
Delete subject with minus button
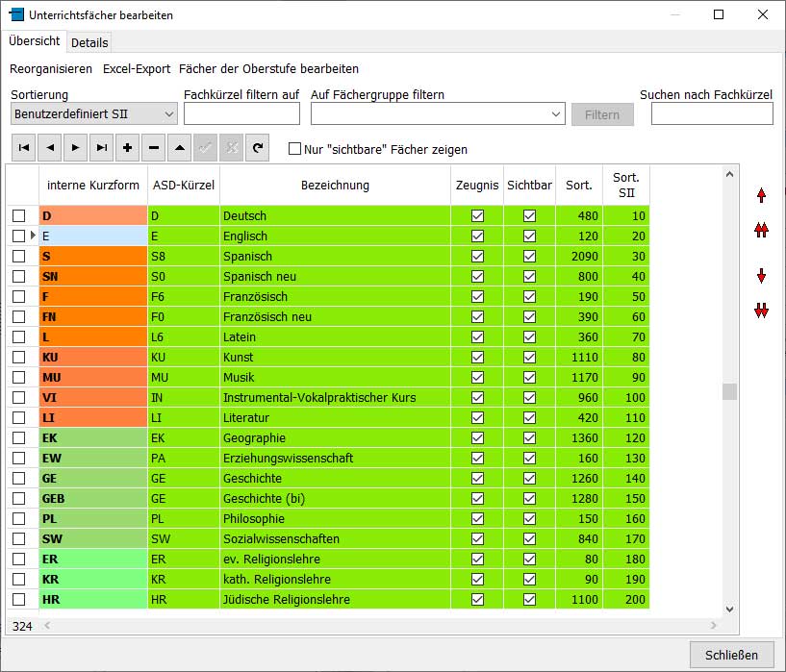pyautogui.click(x=153, y=148)
